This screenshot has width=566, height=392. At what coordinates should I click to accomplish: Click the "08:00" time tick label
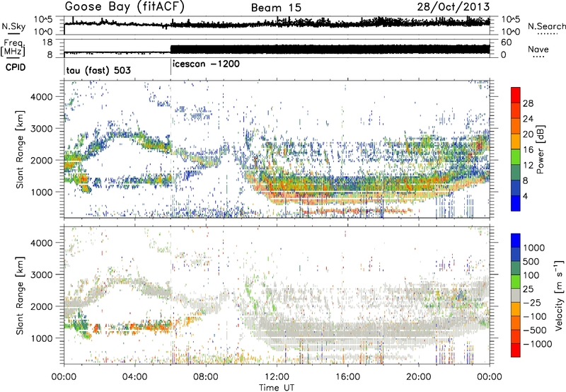point(205,377)
